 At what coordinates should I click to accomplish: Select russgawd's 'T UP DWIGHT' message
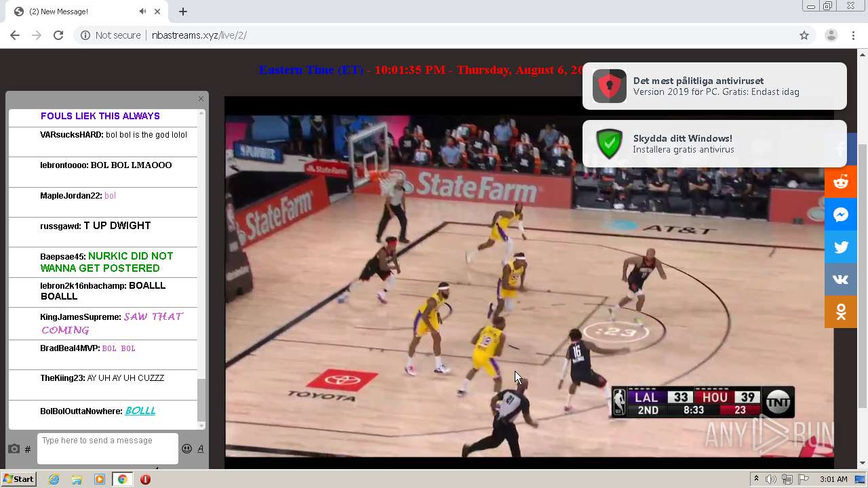[117, 226]
